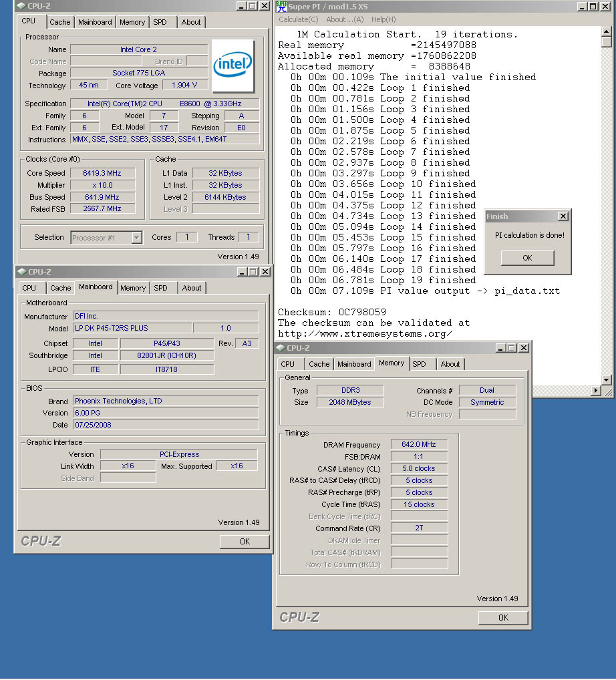616x680 pixels.
Task: Select Cache tab in the Memory CPU-Z window
Action: tap(319, 364)
